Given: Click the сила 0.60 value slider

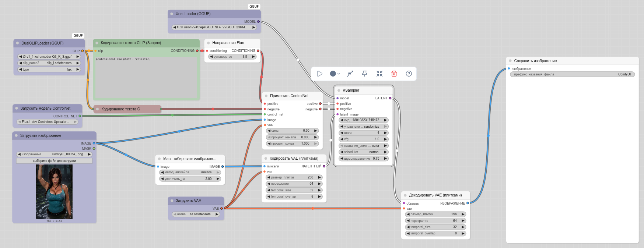Looking at the screenshot, I should click(x=292, y=131).
